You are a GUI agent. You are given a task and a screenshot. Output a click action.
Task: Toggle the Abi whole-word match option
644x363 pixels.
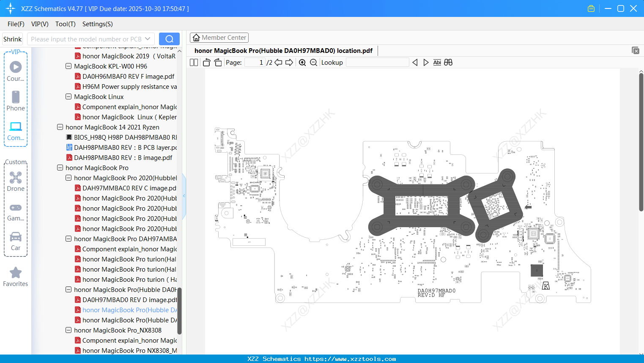point(437,63)
